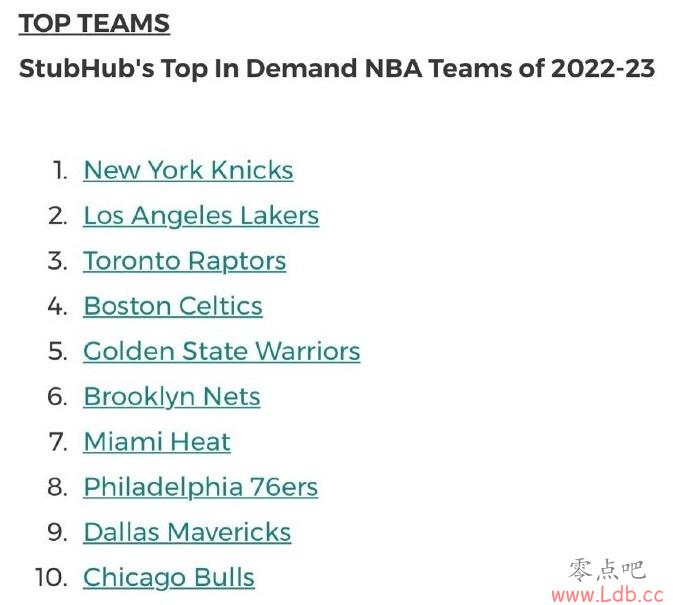
Task: Visit the Toronto Raptors link
Action: (x=185, y=261)
